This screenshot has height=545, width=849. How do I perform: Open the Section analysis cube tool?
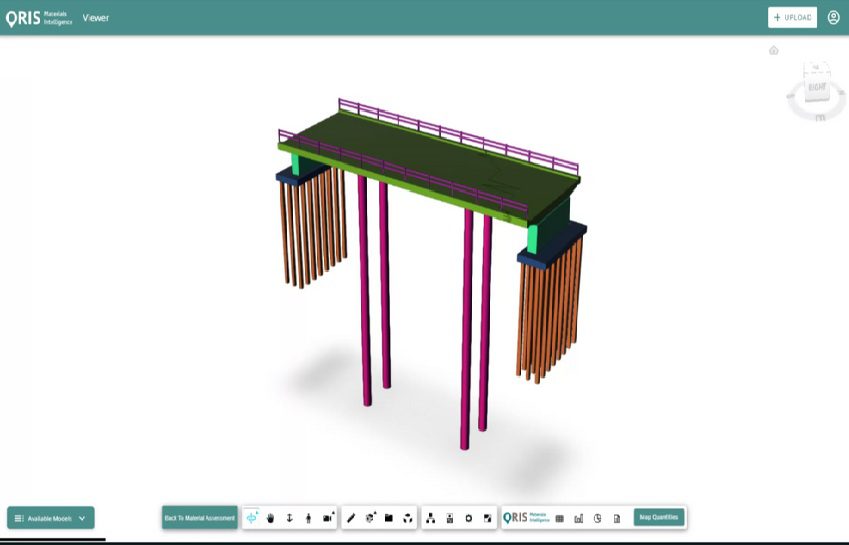[x=370, y=518]
